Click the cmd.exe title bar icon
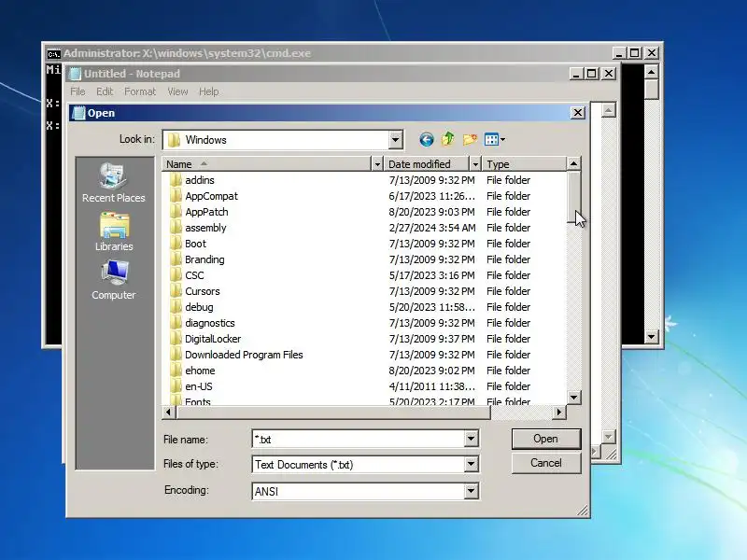This screenshot has height=560, width=747. (x=54, y=53)
